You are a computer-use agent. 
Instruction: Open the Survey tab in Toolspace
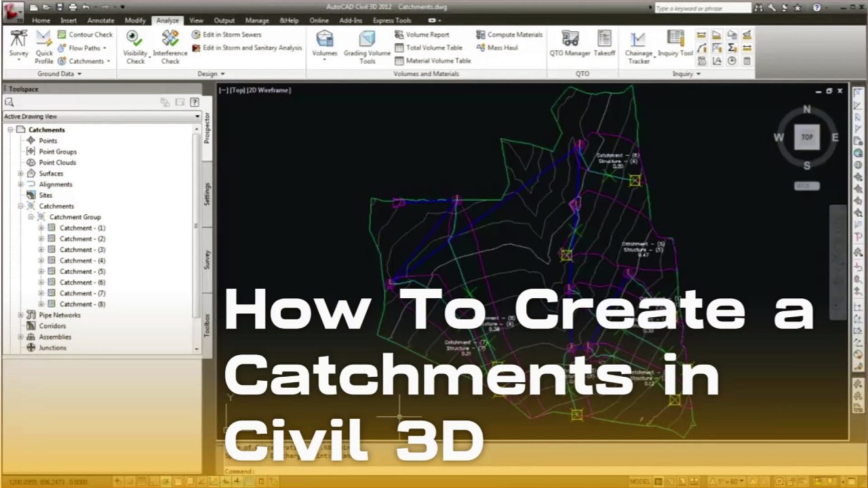(207, 260)
